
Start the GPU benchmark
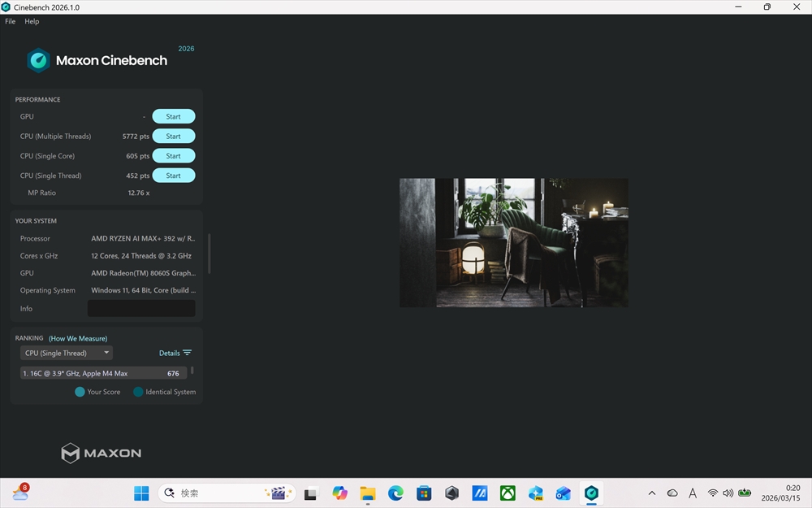click(x=174, y=116)
